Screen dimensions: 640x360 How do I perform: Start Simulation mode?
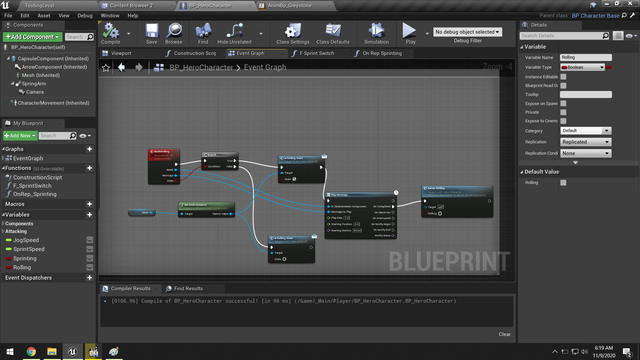tap(376, 33)
